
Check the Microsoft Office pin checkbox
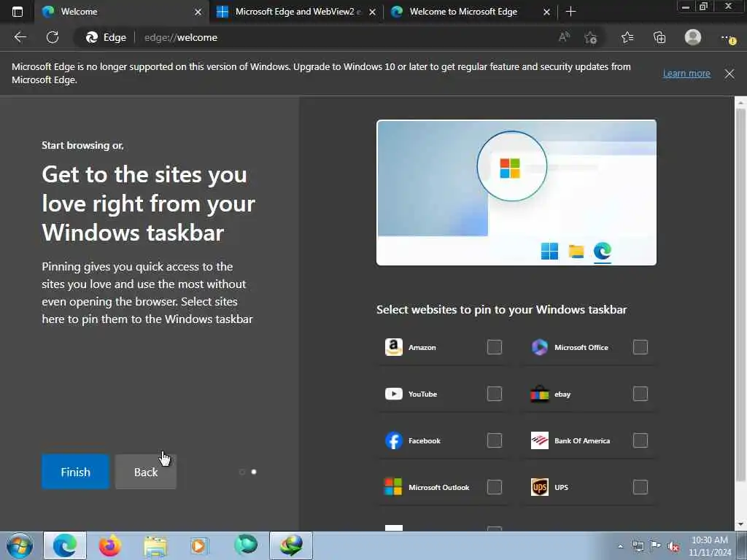(x=640, y=347)
